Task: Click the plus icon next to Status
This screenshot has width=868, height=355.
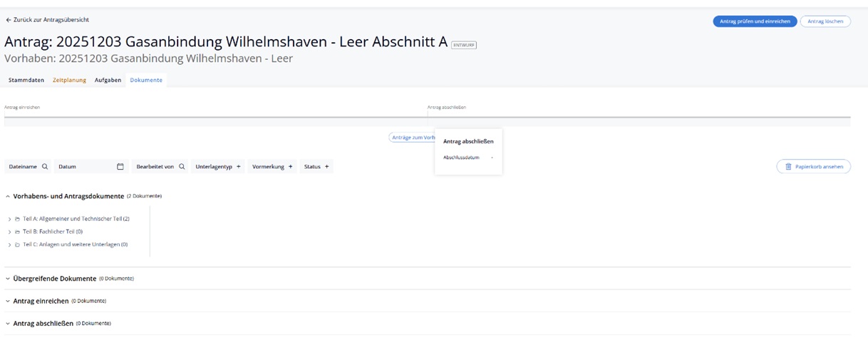Action: [x=326, y=167]
